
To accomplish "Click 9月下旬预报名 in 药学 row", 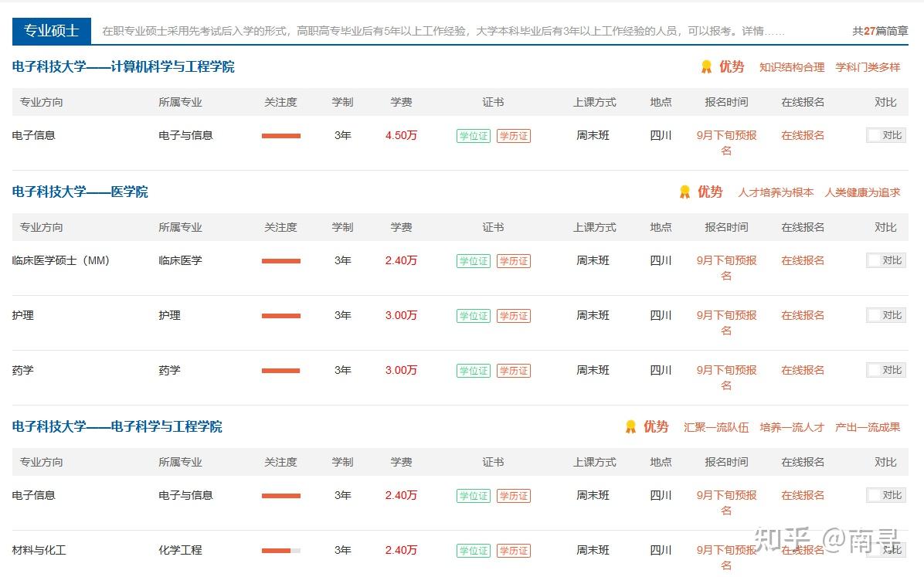I will (x=726, y=377).
